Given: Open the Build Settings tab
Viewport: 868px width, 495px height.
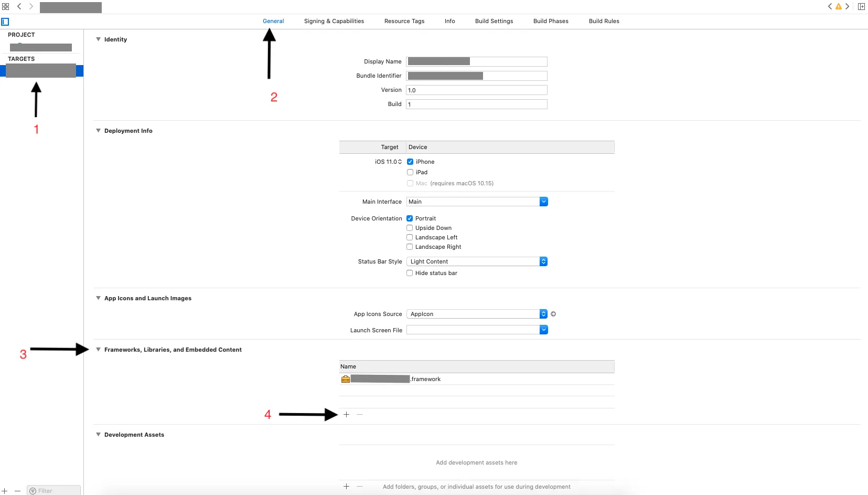Looking at the screenshot, I should tap(494, 22).
